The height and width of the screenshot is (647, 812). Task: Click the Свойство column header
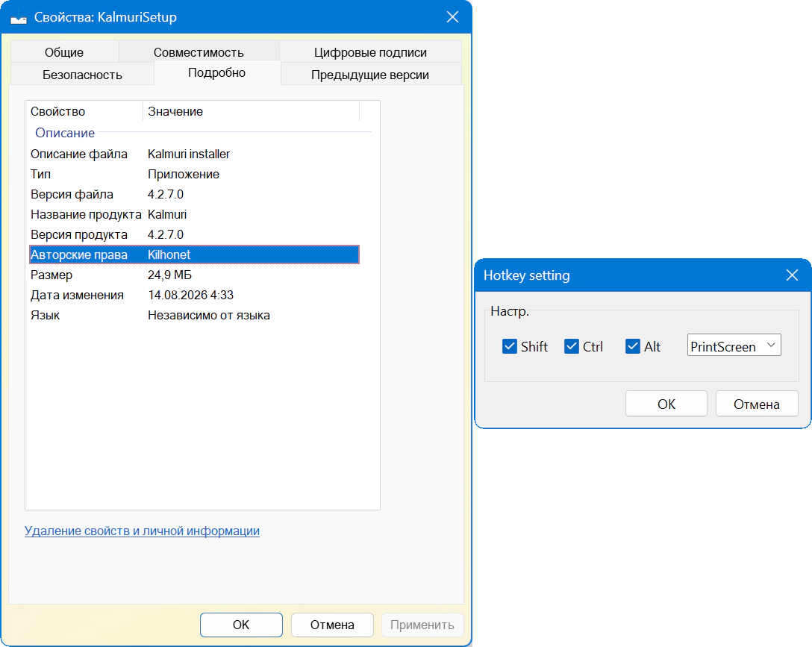pos(84,111)
